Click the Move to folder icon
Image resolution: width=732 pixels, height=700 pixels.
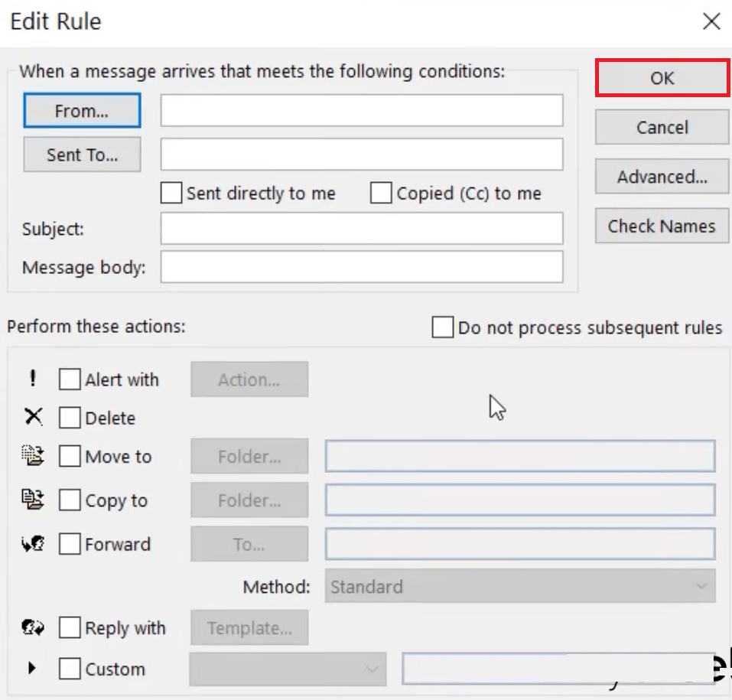click(x=33, y=455)
